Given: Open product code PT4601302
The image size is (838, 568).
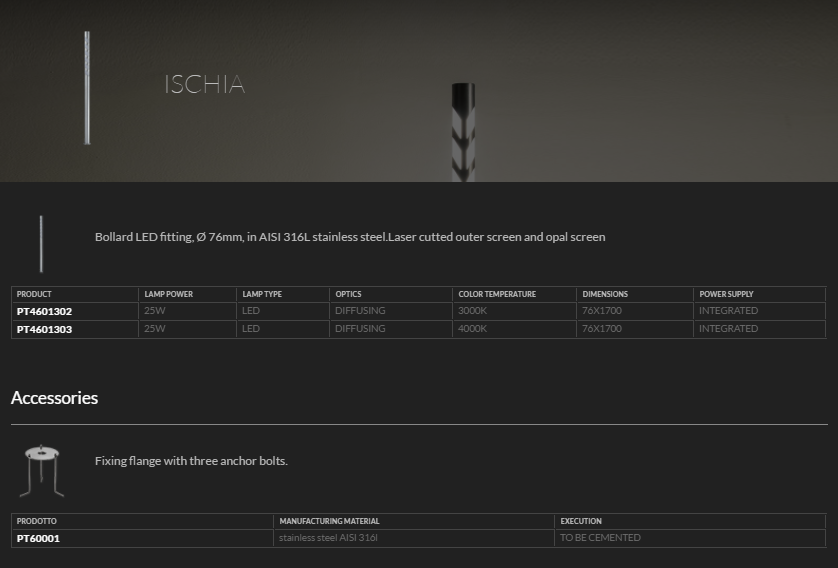Looking at the screenshot, I should [x=45, y=311].
